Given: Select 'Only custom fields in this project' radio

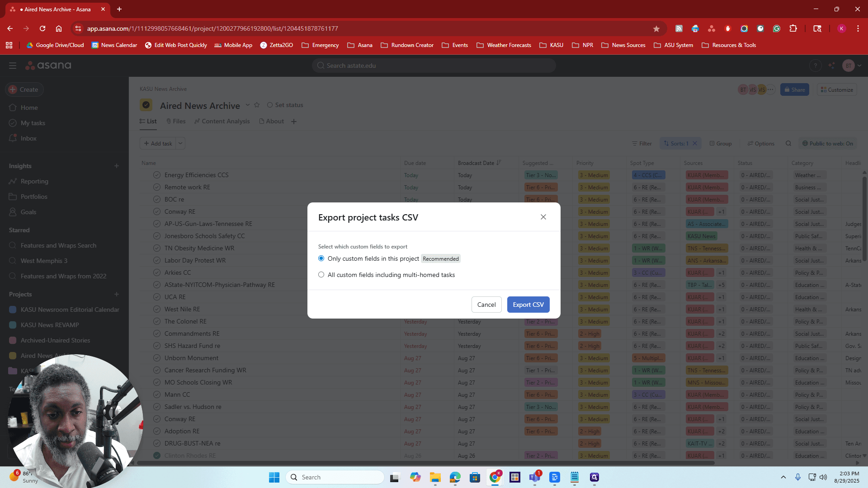Looking at the screenshot, I should pos(321,258).
